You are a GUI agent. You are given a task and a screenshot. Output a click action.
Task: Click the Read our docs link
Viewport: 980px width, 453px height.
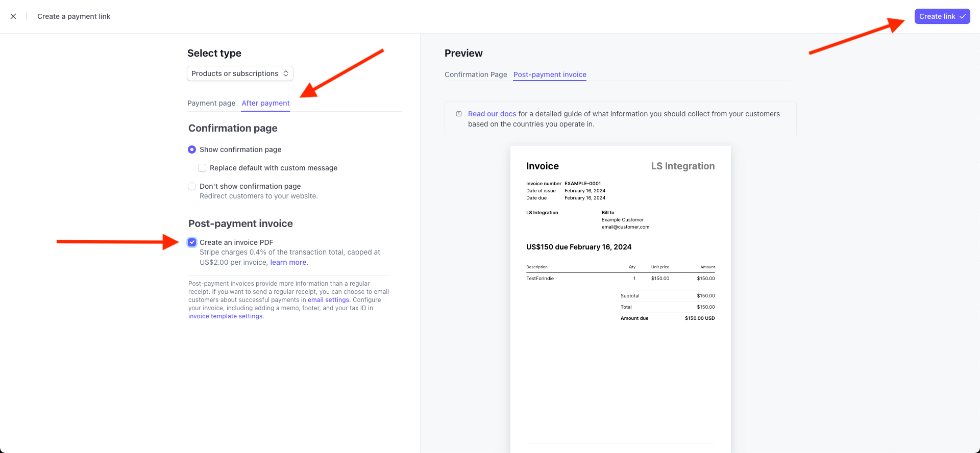[x=492, y=114]
